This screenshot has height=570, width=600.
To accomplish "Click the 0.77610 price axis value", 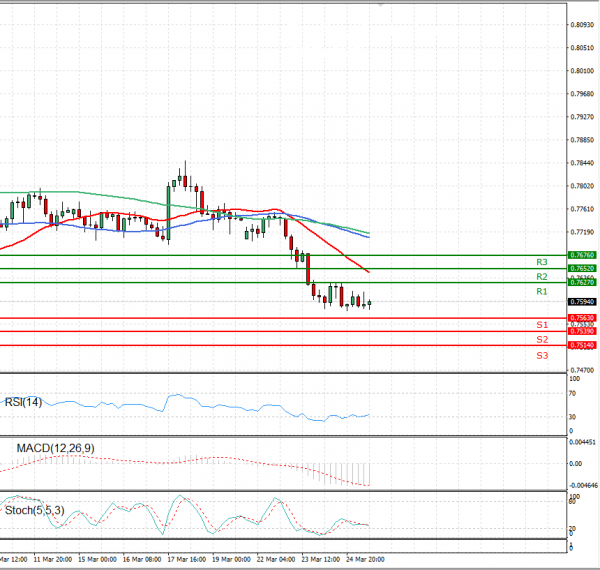I will (x=582, y=209).
